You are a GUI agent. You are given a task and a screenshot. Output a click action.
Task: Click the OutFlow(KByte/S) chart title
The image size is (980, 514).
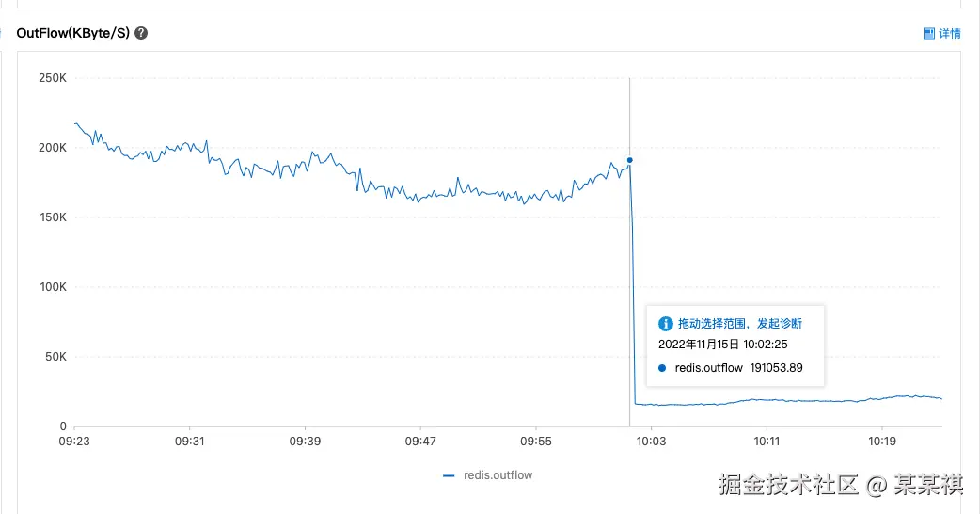(x=72, y=33)
